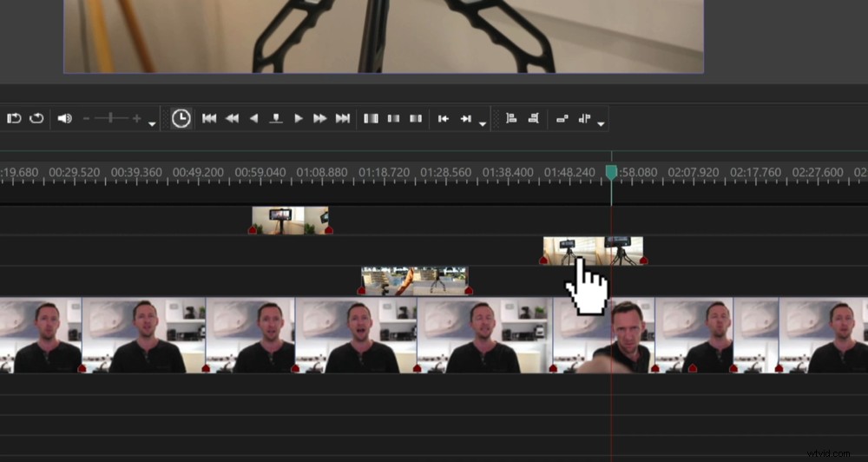Screen dimensions: 868x462
Task: Click the small stacked-blocks ordering icon
Action: pos(562,119)
